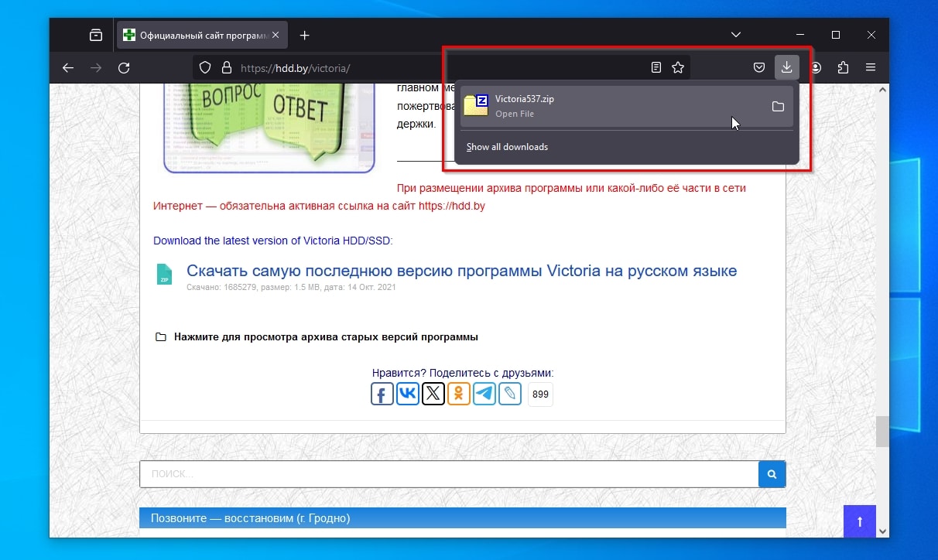Click the Скачано: 1685279 file info text

291,288
